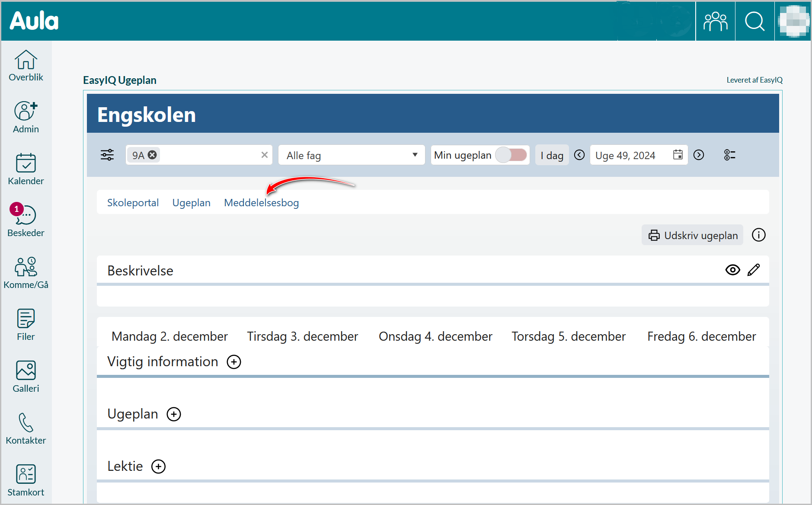Jump to today with I dag
Screen dimensions: 812x505
pyautogui.click(x=552, y=155)
